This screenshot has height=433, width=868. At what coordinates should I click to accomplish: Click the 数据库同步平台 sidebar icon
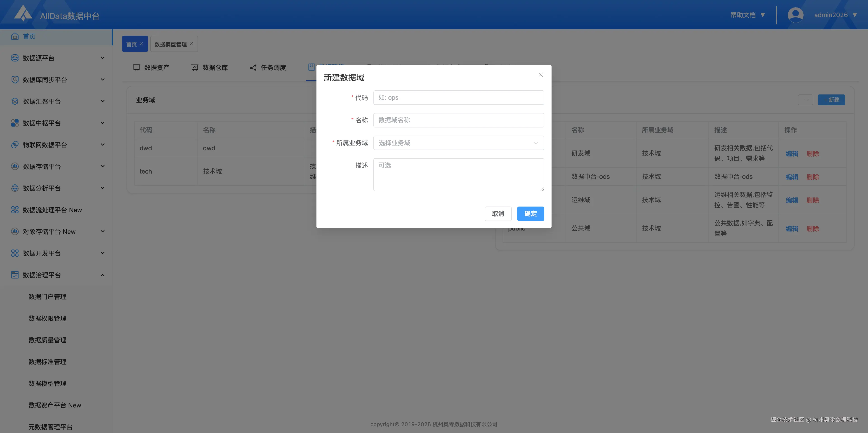click(15, 80)
